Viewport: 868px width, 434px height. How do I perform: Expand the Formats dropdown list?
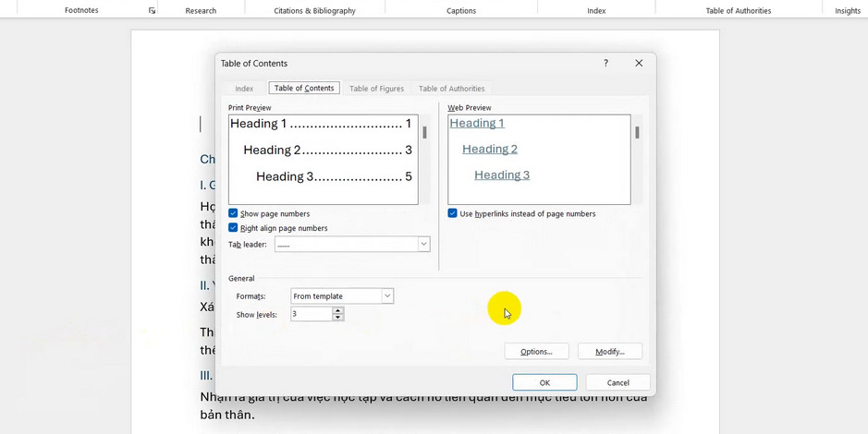[x=387, y=296]
